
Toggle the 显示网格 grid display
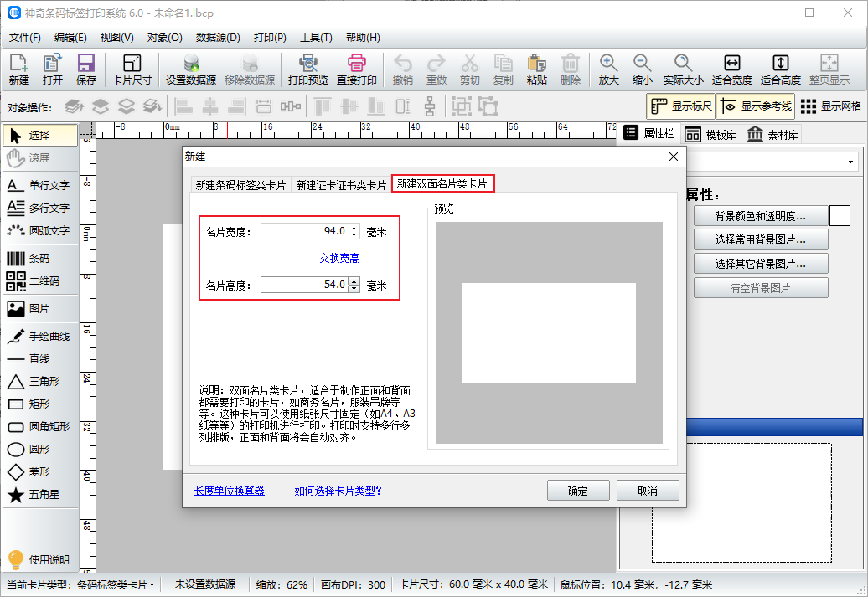point(831,106)
